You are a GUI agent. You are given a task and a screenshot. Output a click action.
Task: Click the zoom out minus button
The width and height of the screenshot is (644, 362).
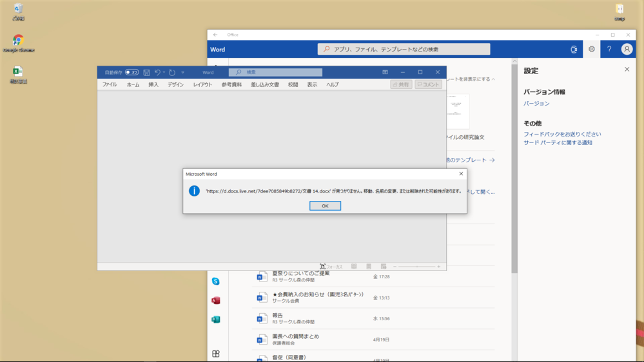click(395, 267)
